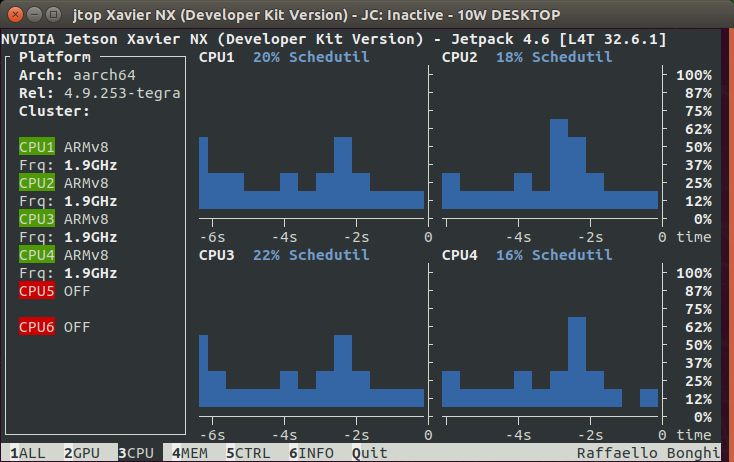Open the 6INFO tab
The height and width of the screenshot is (462, 734).
pos(311,453)
